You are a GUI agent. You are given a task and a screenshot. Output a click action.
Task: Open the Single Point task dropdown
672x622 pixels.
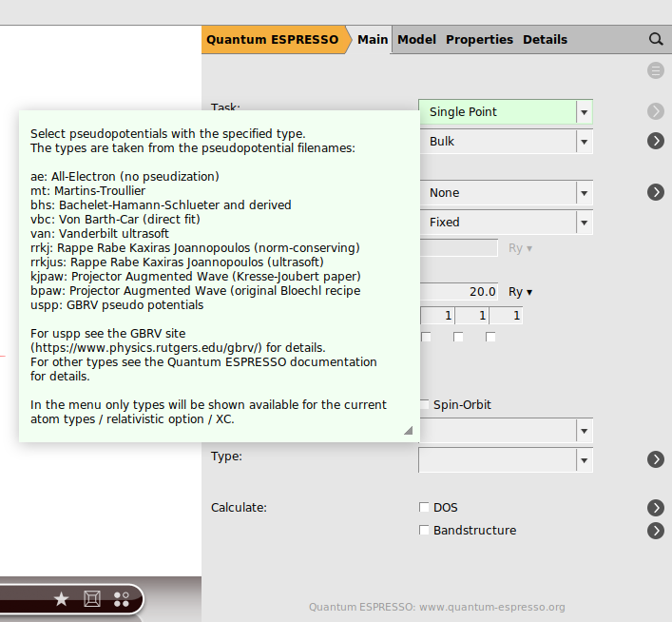(506, 112)
